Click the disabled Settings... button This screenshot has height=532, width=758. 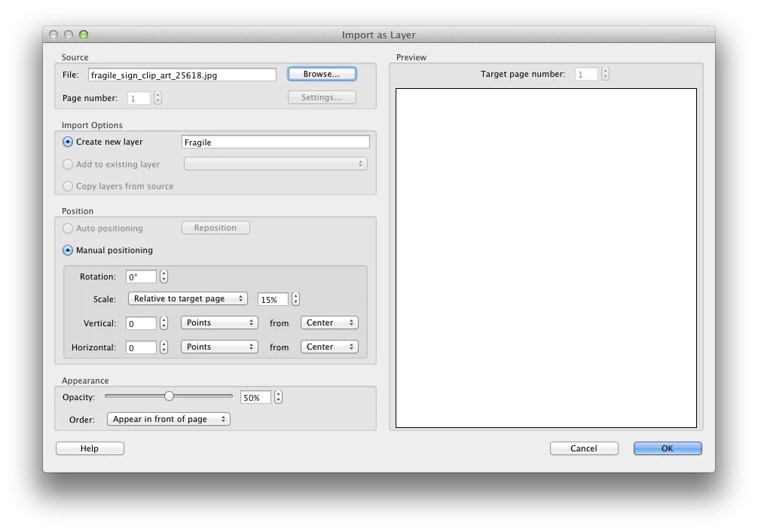coord(322,97)
